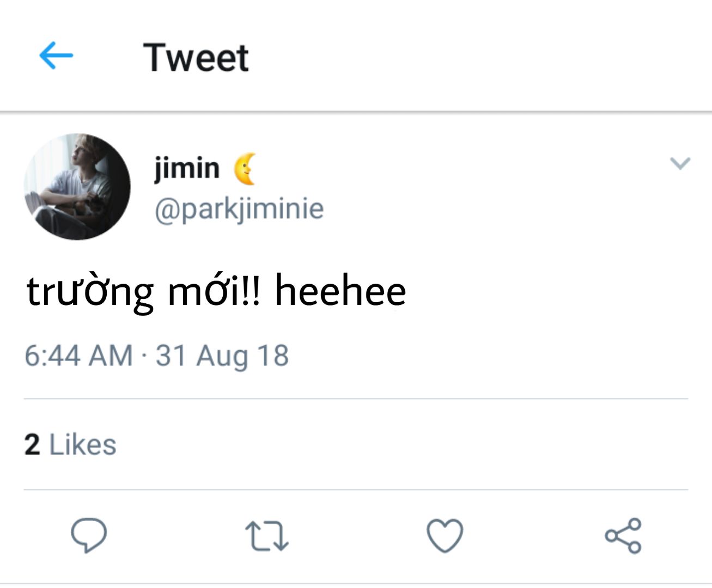Click the display name "jimin"

(x=187, y=168)
